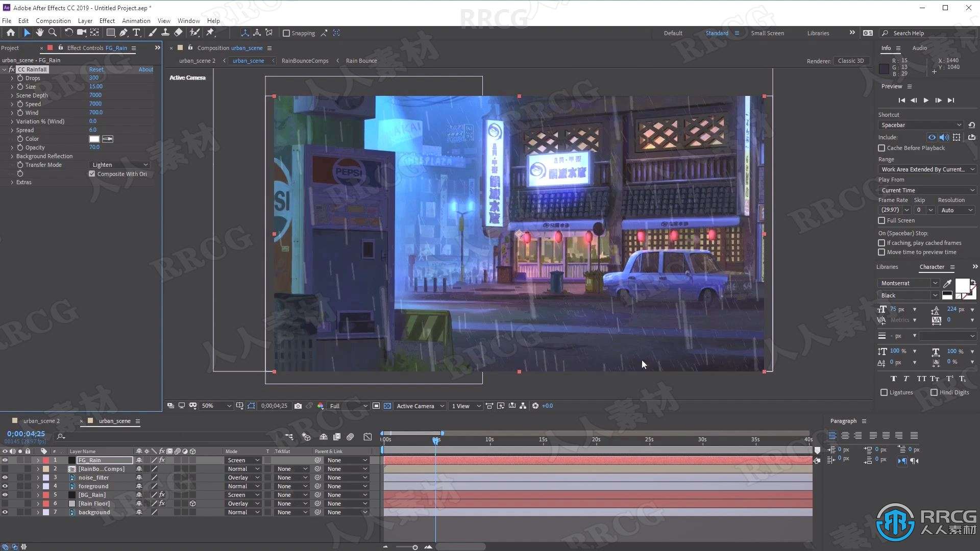Check If caching, play cached frames
This screenshot has width=980, height=551.
[881, 243]
